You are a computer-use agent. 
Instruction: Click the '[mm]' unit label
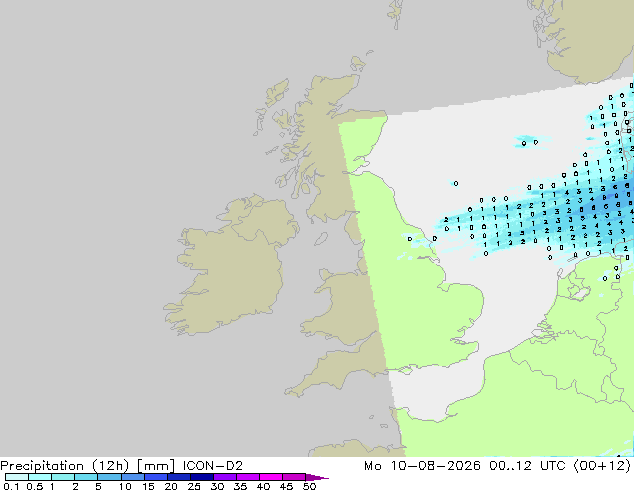point(156,466)
